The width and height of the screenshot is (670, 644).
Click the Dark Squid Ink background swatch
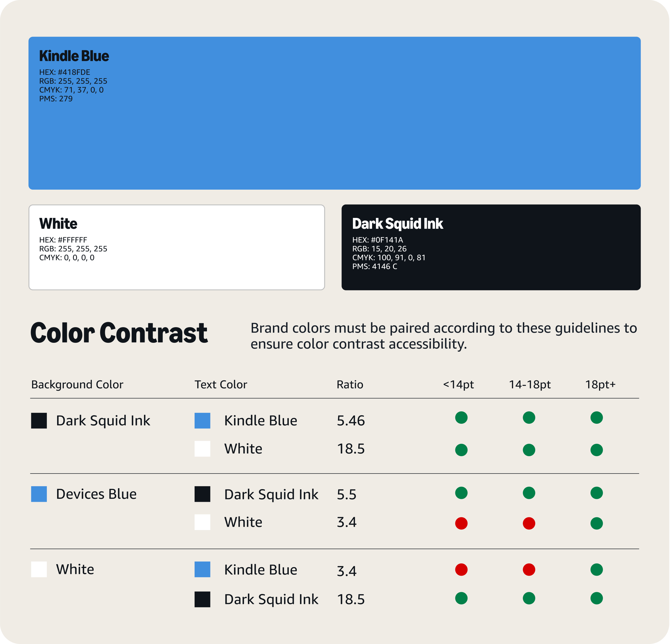click(x=39, y=421)
